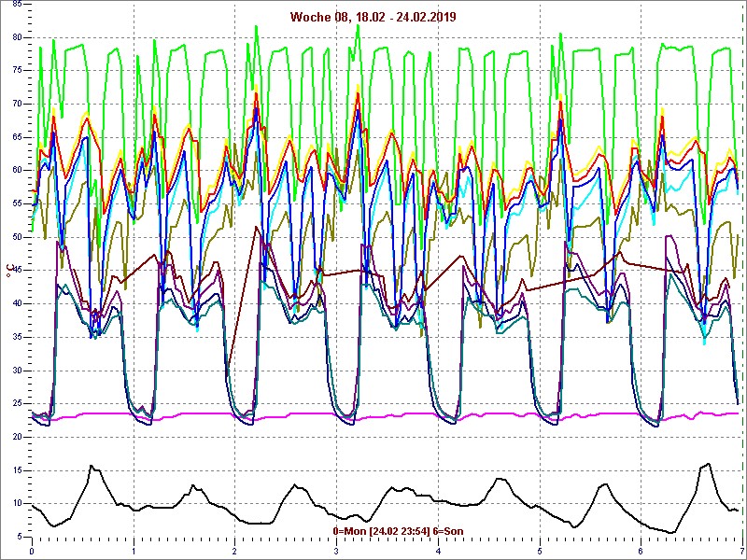Click the y-axis value 5

(x=19, y=538)
